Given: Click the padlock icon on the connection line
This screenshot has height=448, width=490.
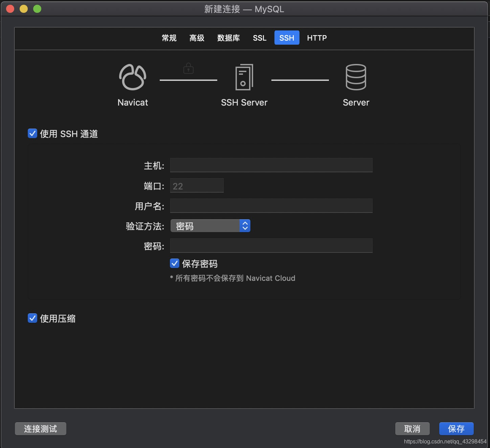Looking at the screenshot, I should point(188,68).
